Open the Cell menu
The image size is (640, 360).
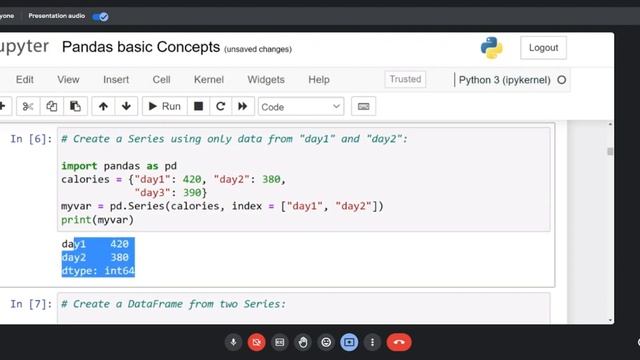[x=161, y=80]
